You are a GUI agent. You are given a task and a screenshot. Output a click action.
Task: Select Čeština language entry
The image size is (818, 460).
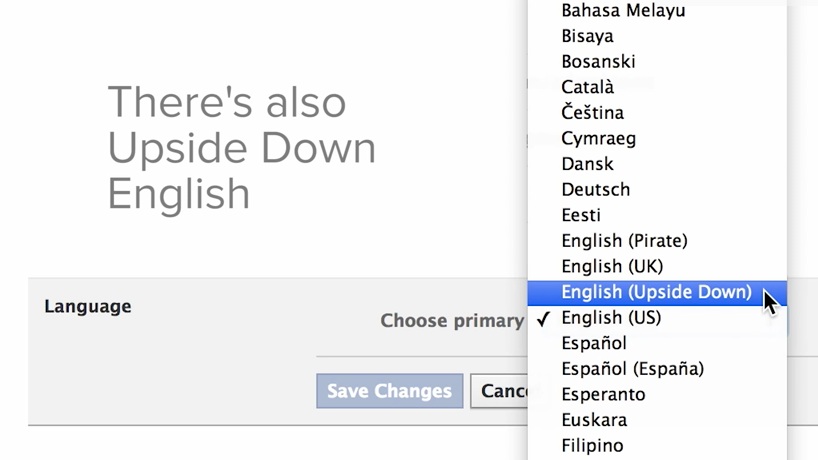(x=592, y=113)
